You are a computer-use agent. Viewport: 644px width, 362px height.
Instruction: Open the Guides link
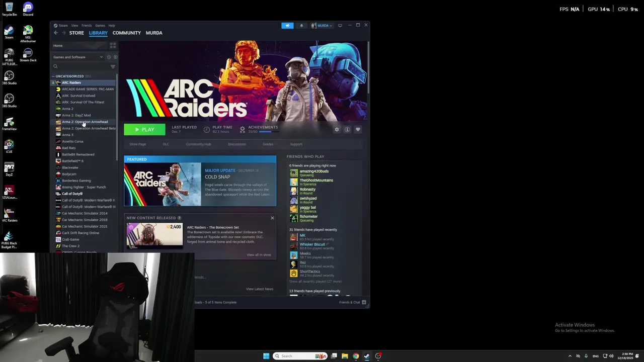[x=268, y=144]
